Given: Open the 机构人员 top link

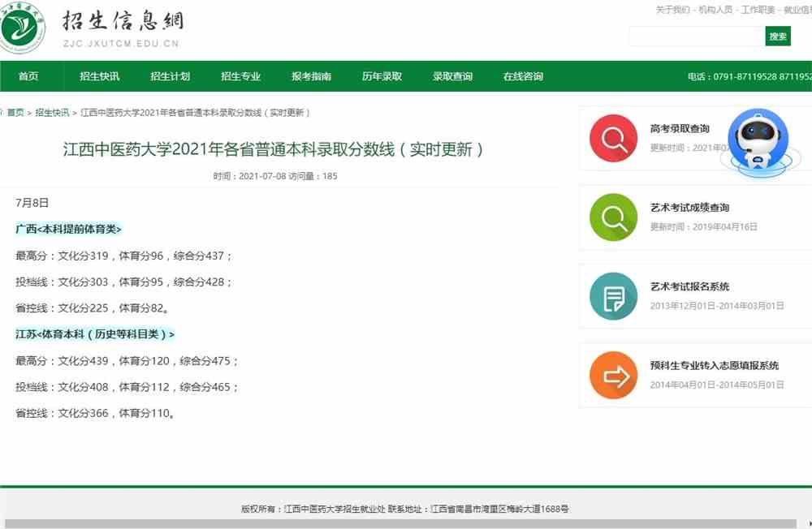Looking at the screenshot, I should pos(715,10).
